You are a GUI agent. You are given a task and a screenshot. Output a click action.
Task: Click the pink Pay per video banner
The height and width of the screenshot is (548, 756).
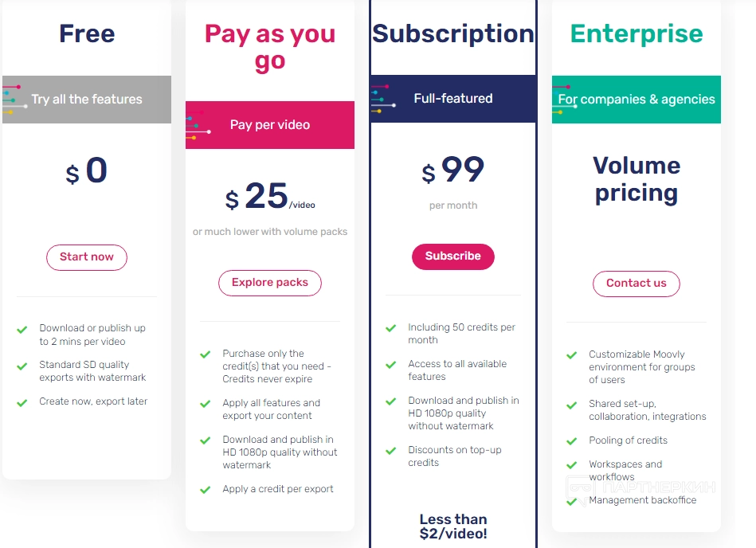[270, 125]
